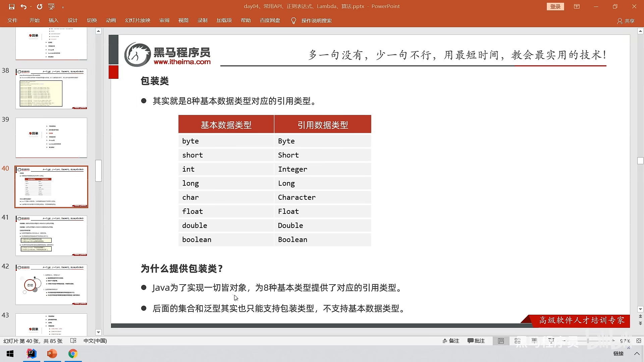Viewport: 644px width, 362px height.
Task: Click the spell check icon in status bar
Action: point(73,341)
